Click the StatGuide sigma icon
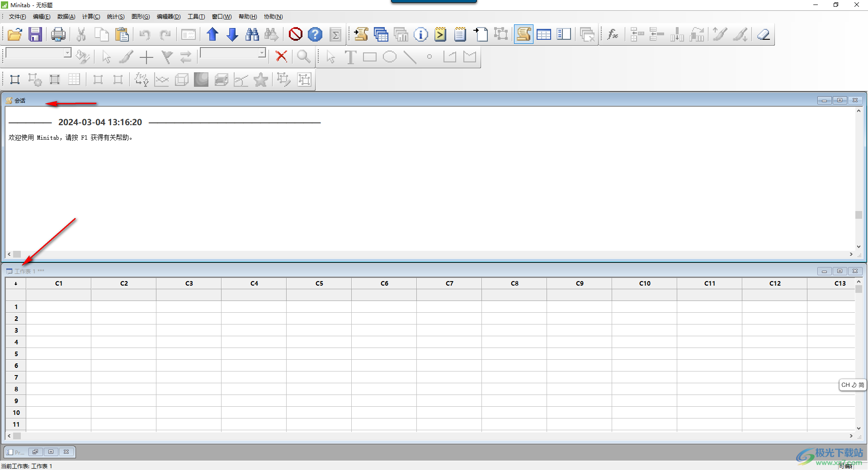This screenshot has width=868, height=470. (x=335, y=34)
